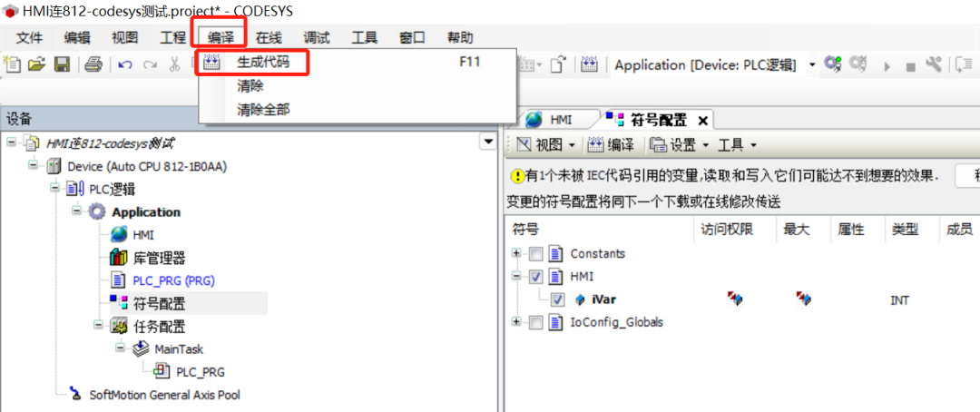The height and width of the screenshot is (412, 980).
Task: Expand the IoConfig_Globals symbol group
Action: coord(516,321)
